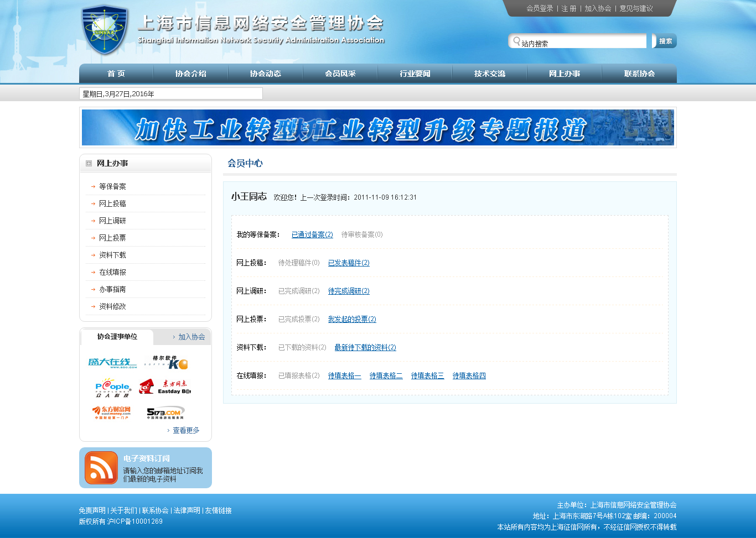Screen dimensions: 756x538
Task: Click the 加快工业转型升级 banner image
Action: click(377, 128)
